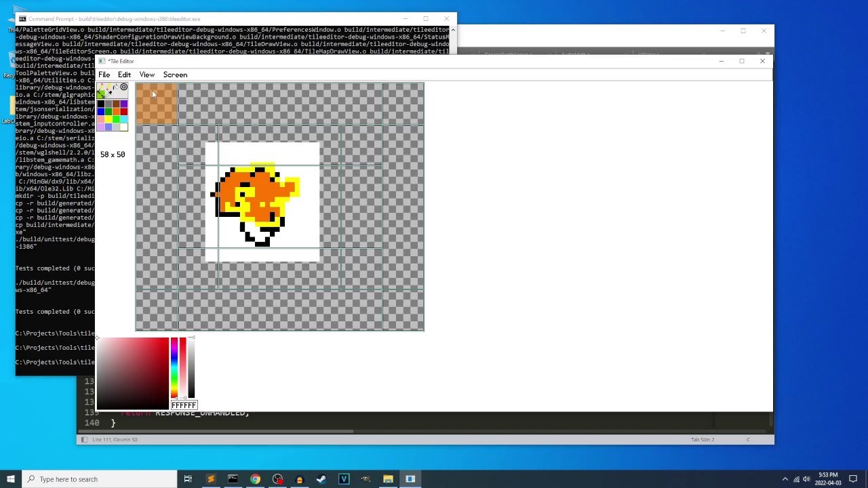
Task: Show hidden system tray icons
Action: [785, 479]
